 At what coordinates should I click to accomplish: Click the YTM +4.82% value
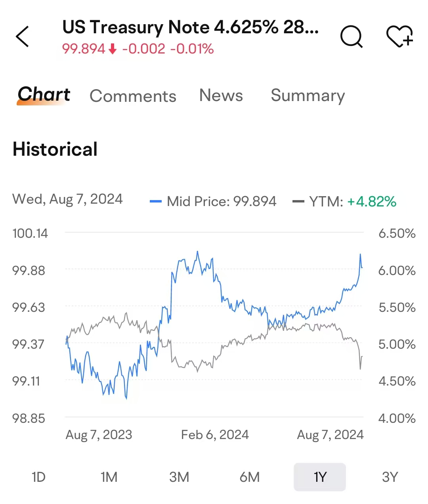click(x=371, y=202)
